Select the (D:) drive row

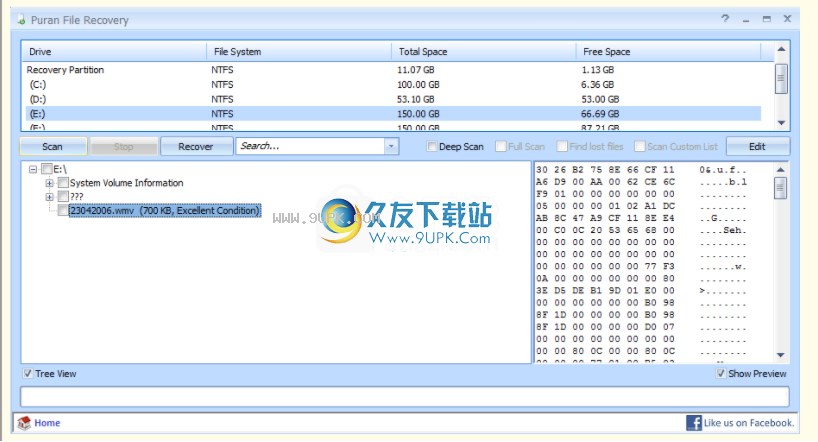click(x=393, y=99)
